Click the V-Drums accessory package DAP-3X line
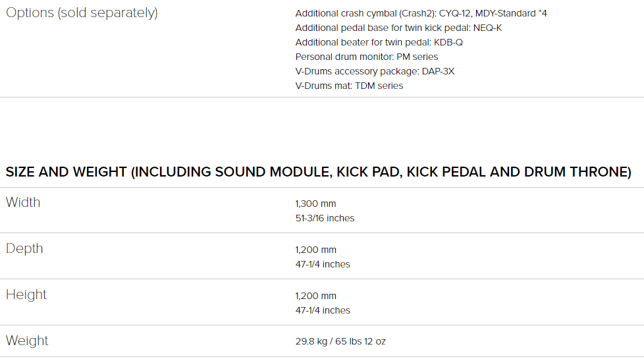The width and height of the screenshot is (644, 359). 375,71
